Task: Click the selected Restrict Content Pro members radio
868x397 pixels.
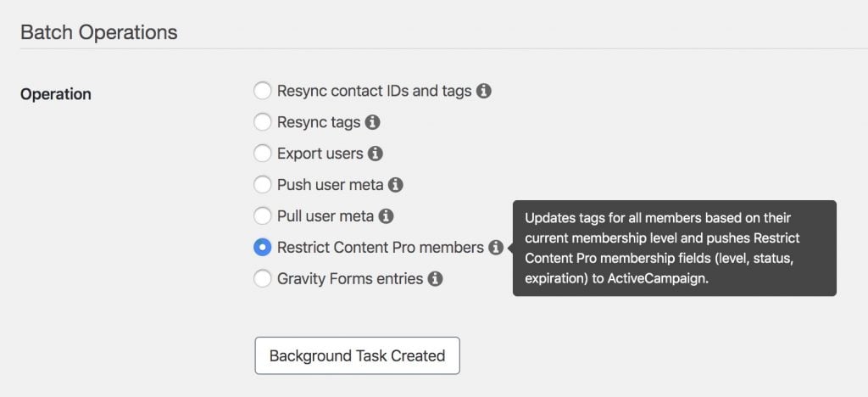Action: point(263,248)
